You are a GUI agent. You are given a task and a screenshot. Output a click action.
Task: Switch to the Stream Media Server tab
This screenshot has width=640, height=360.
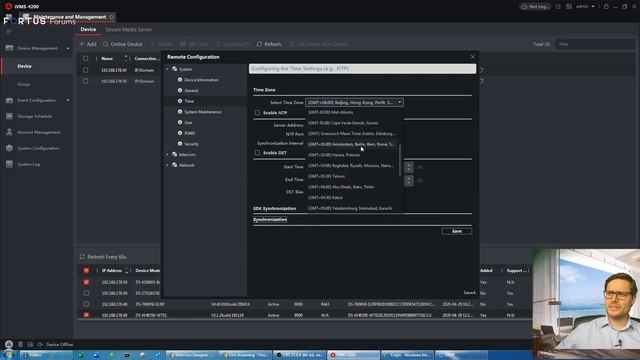(128, 29)
